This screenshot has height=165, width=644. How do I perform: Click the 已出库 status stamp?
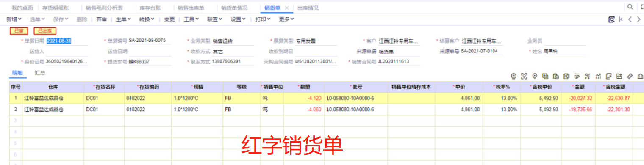tap(45, 31)
